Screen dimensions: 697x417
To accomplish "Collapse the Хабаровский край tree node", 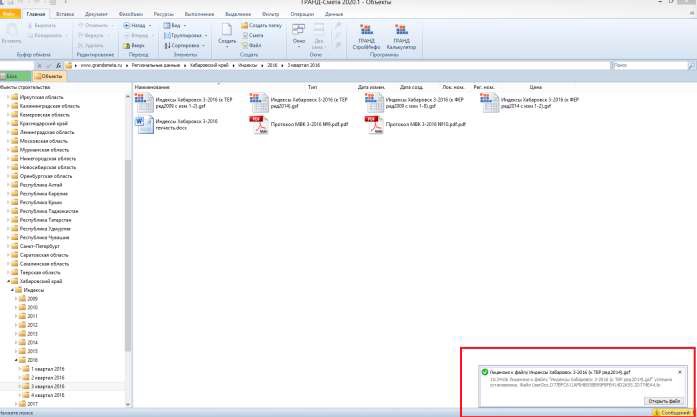I will (6, 281).
